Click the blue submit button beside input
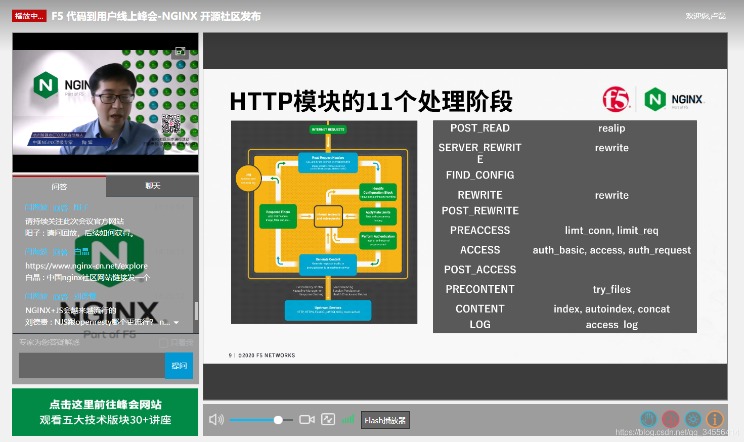 (x=179, y=366)
